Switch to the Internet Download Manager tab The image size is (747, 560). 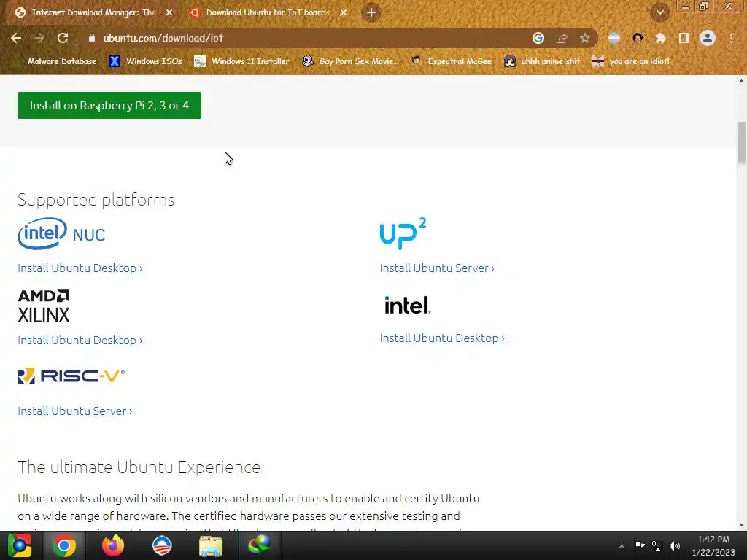[x=93, y=12]
